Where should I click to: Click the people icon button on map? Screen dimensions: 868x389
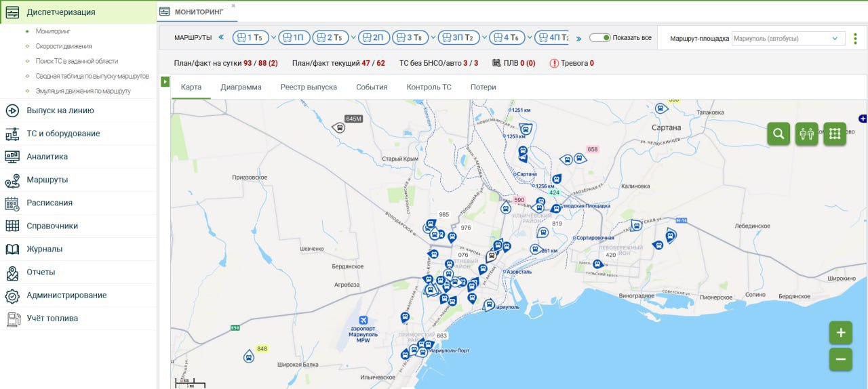pos(806,134)
